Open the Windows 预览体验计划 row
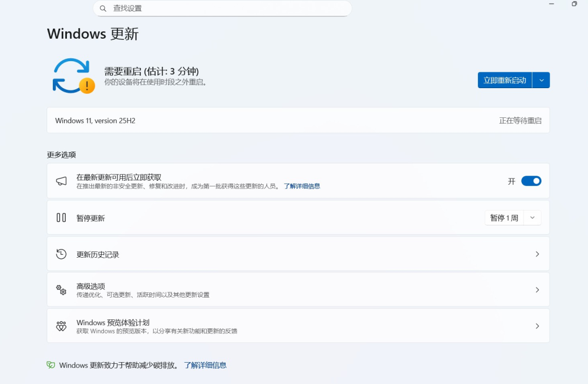 pos(298,326)
